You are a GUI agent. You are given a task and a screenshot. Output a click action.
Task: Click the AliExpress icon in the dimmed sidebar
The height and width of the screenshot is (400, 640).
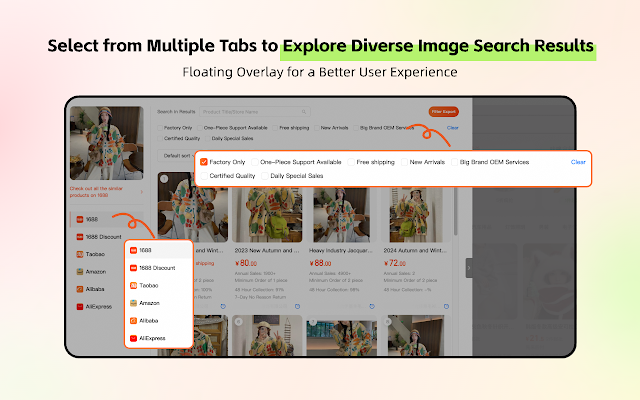80,307
